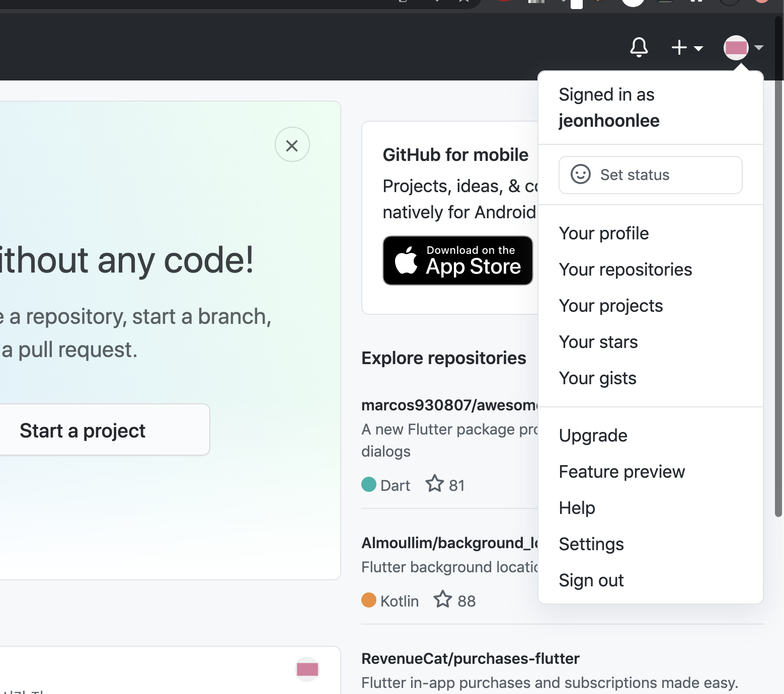Click the Set status smiley icon
This screenshot has height=694, width=784.
580,175
